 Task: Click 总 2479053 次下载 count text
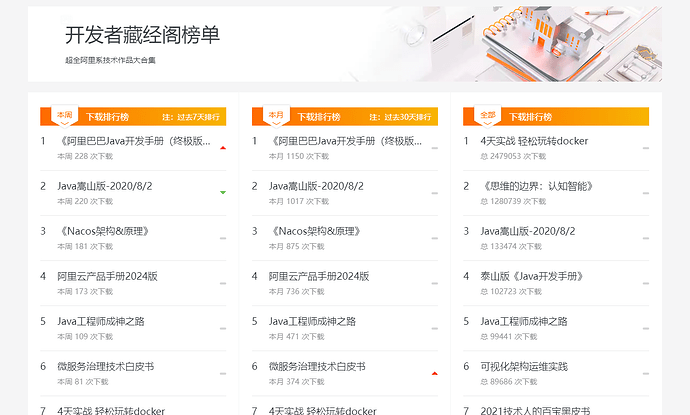point(513,156)
